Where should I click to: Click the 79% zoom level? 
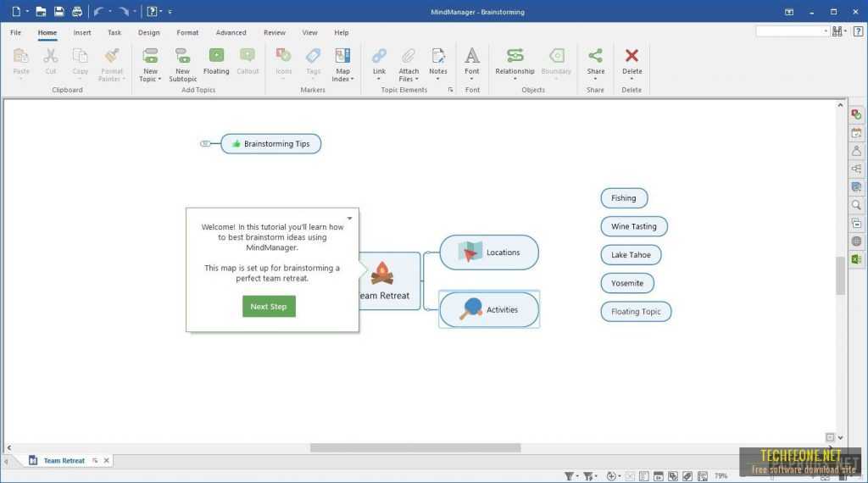(x=721, y=476)
